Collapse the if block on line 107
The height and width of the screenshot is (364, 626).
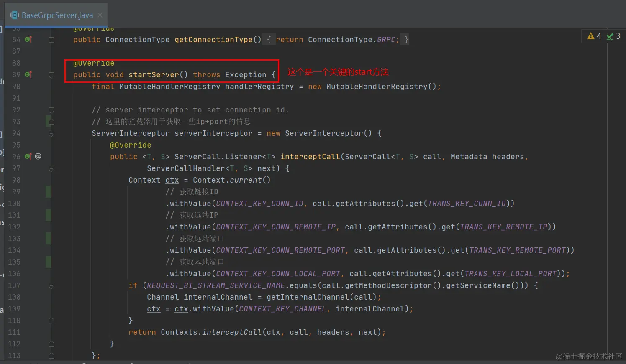click(x=51, y=285)
